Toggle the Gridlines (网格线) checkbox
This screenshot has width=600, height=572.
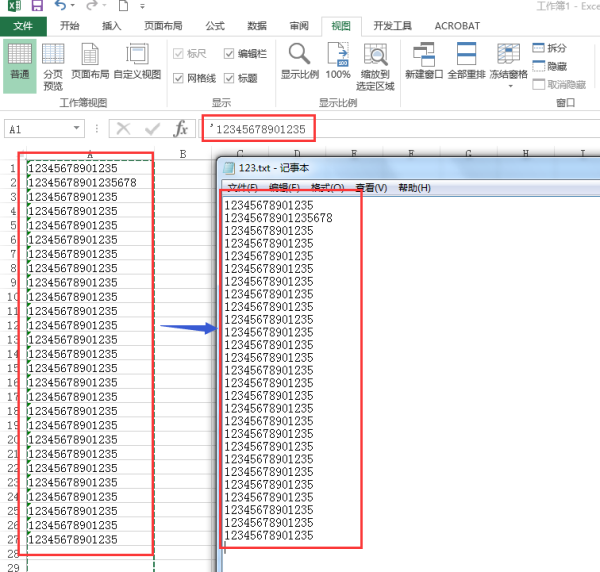[180, 78]
